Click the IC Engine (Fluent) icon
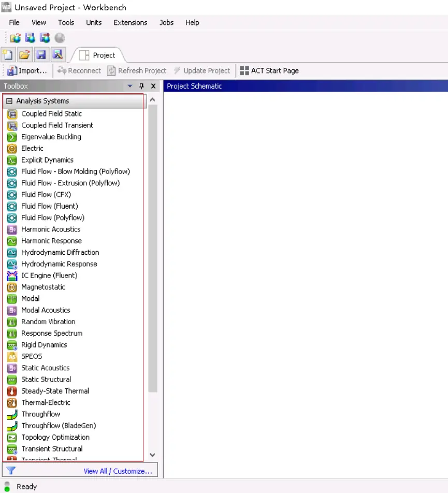Viewport: 448px width, 493px height. (x=12, y=275)
